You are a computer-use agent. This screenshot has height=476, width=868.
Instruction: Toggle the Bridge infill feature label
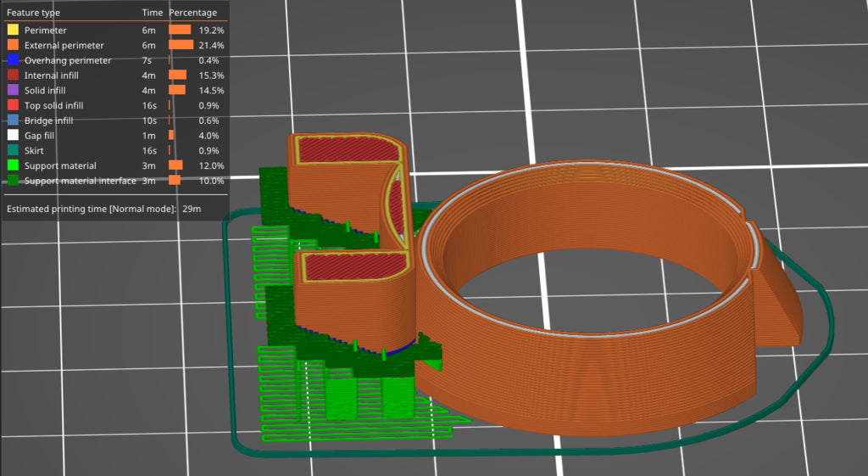[x=48, y=120]
